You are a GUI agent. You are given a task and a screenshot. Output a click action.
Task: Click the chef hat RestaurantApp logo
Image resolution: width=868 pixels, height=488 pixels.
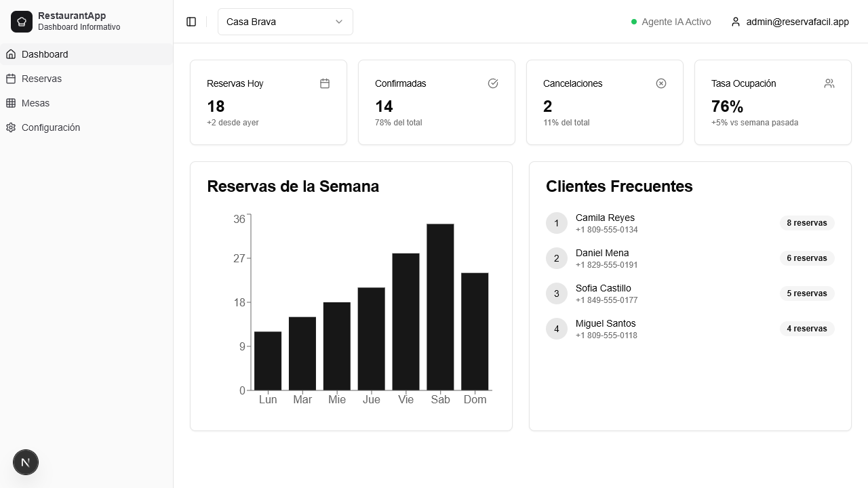coord(22,22)
